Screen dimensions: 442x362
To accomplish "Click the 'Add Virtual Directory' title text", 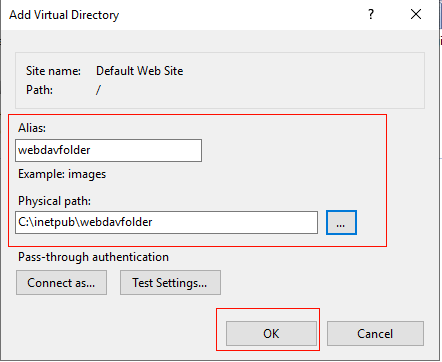I will tap(64, 15).
